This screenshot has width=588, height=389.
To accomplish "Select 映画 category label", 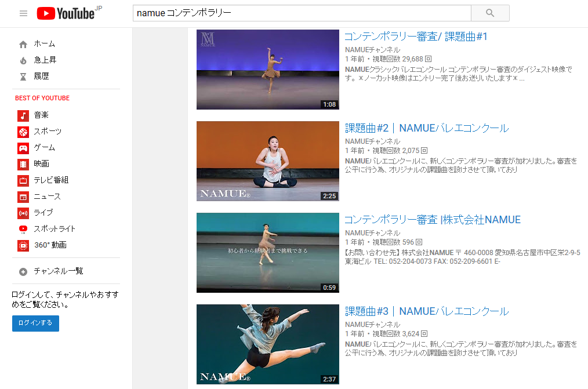I will click(x=41, y=163).
